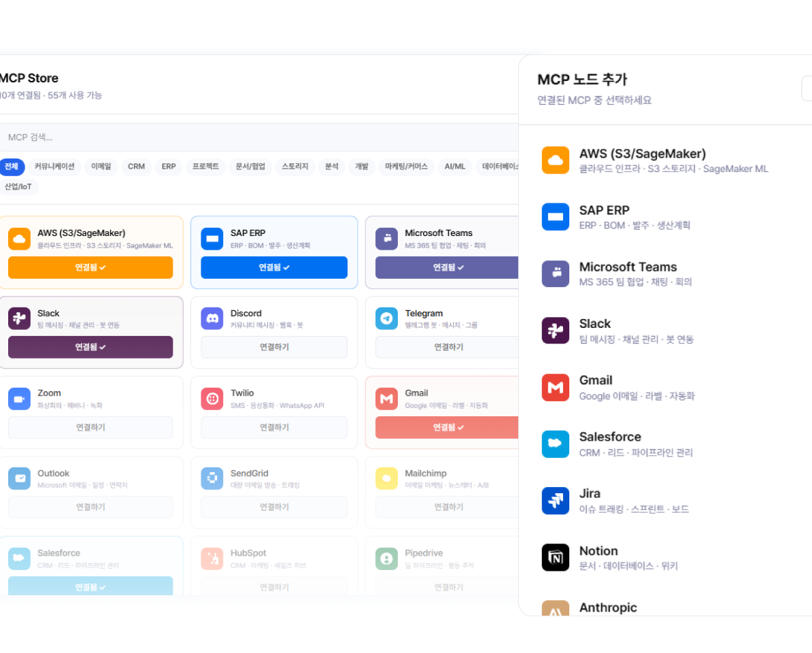This screenshot has width=812, height=653.
Task: Choose the Notion text row in node panel
Action: click(x=628, y=558)
